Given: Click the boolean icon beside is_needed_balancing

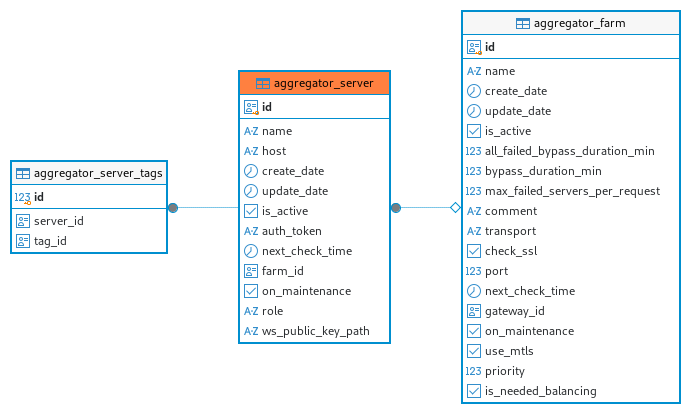Looking at the screenshot, I should (x=474, y=391).
